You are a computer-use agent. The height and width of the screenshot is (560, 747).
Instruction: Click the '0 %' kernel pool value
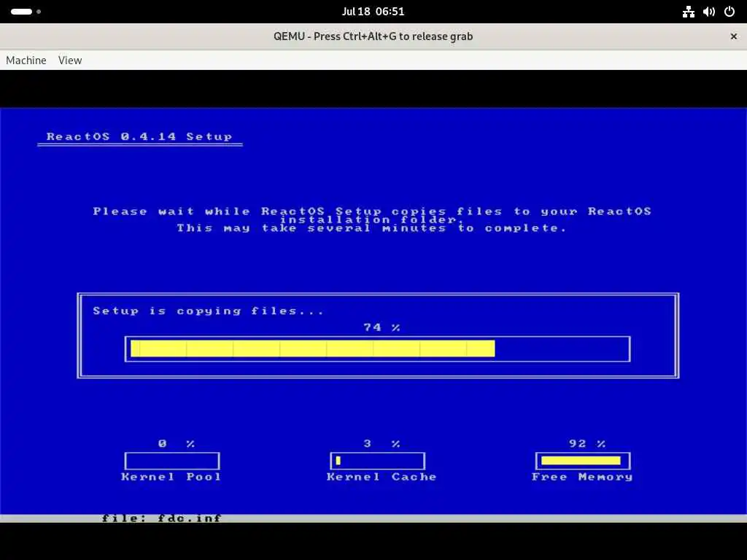coord(177,444)
